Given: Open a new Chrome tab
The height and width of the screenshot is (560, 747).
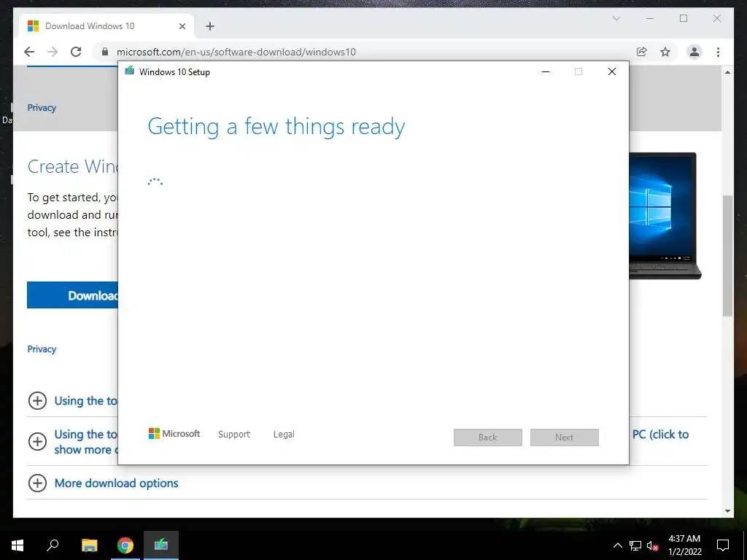Looking at the screenshot, I should (210, 26).
